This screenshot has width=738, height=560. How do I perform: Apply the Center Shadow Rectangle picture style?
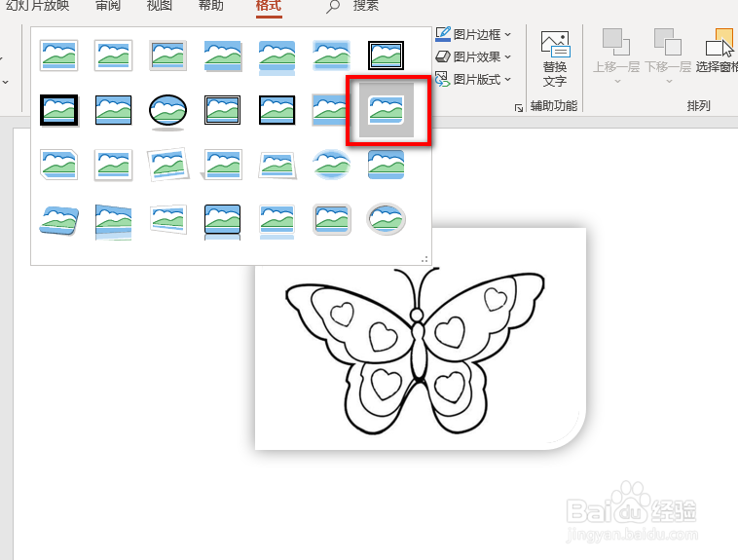coord(329,110)
